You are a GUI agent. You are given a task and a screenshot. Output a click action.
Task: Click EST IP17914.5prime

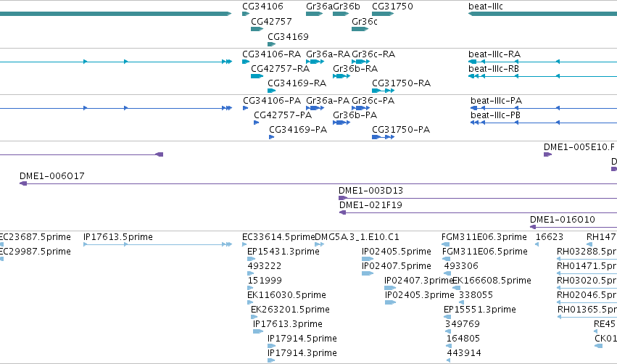pos(302,339)
